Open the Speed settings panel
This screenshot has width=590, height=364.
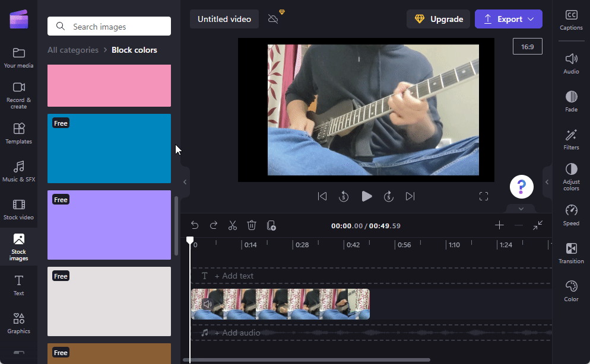[x=571, y=215]
